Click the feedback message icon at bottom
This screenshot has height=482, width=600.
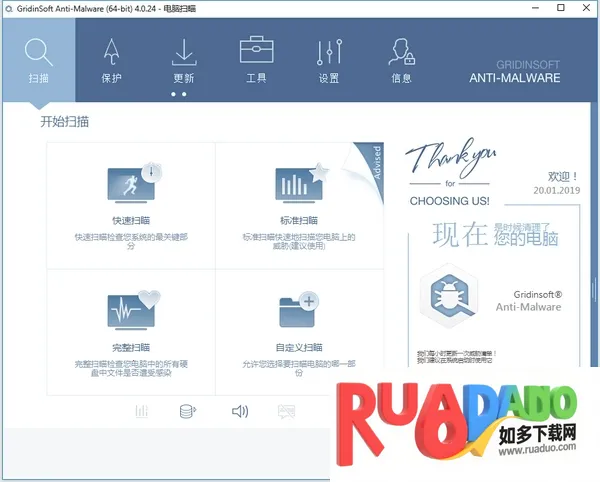(x=286, y=411)
